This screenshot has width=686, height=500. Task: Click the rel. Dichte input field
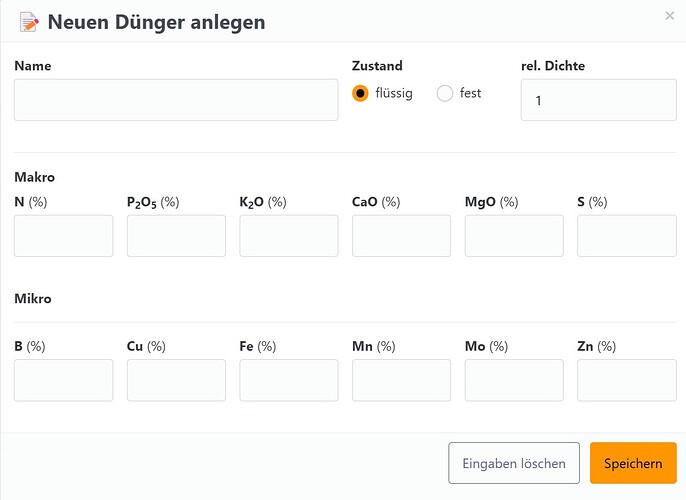598,100
